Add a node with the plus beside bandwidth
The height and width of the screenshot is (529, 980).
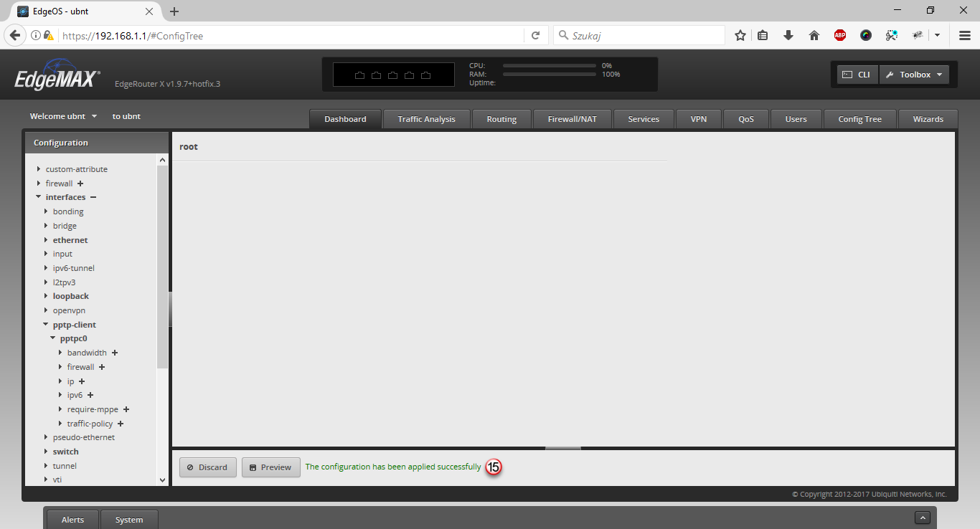pyautogui.click(x=115, y=353)
